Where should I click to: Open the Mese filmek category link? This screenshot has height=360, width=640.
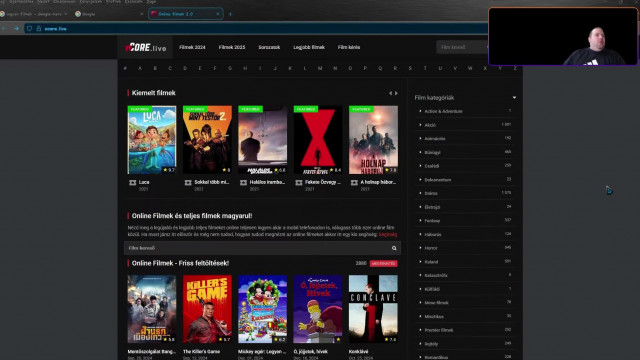(x=436, y=303)
